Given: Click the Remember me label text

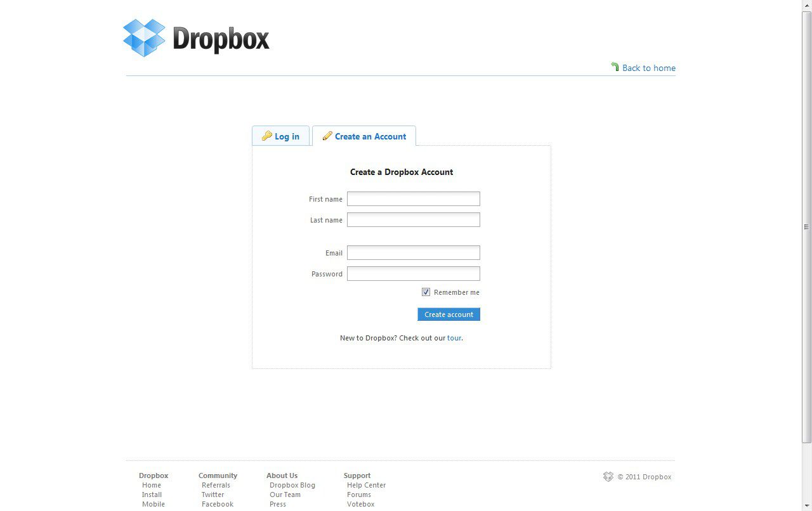Looking at the screenshot, I should tap(457, 292).
